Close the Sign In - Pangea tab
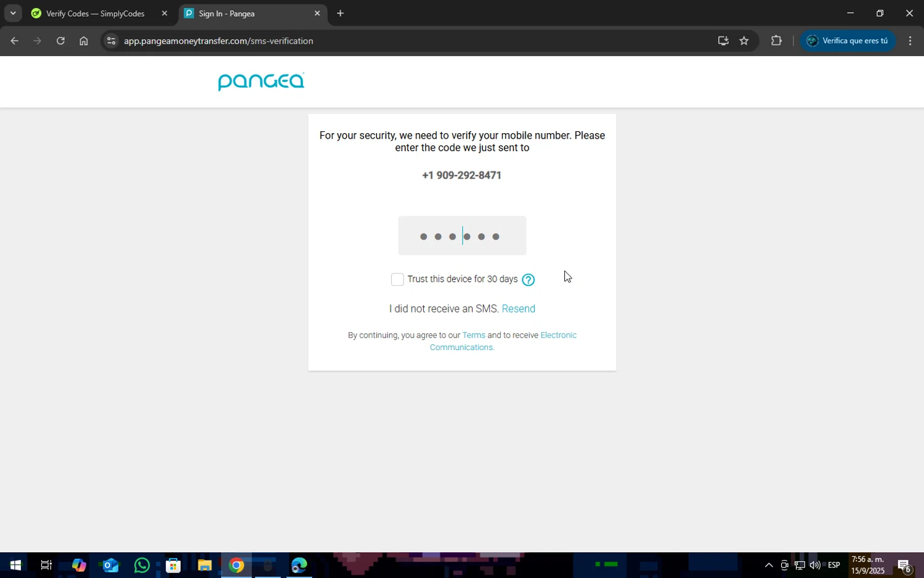The height and width of the screenshot is (578, 924). coord(317,14)
